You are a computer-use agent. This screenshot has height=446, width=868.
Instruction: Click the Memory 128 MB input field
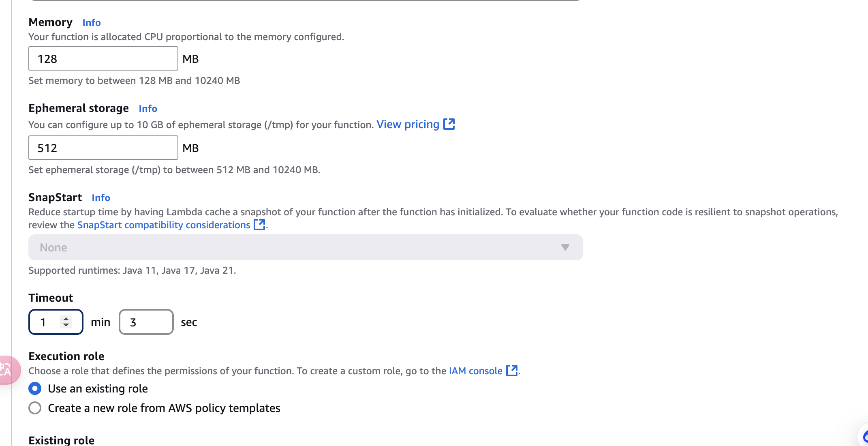click(x=103, y=58)
